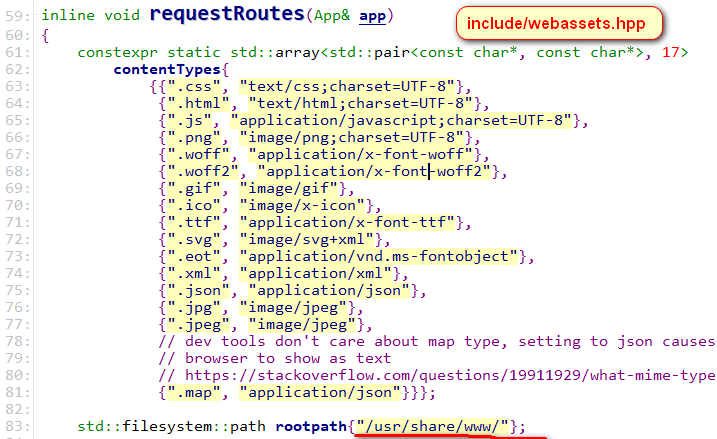Click the rootpath variable name
Image resolution: width=717 pixels, height=439 pixels.
pyautogui.click(x=311, y=426)
